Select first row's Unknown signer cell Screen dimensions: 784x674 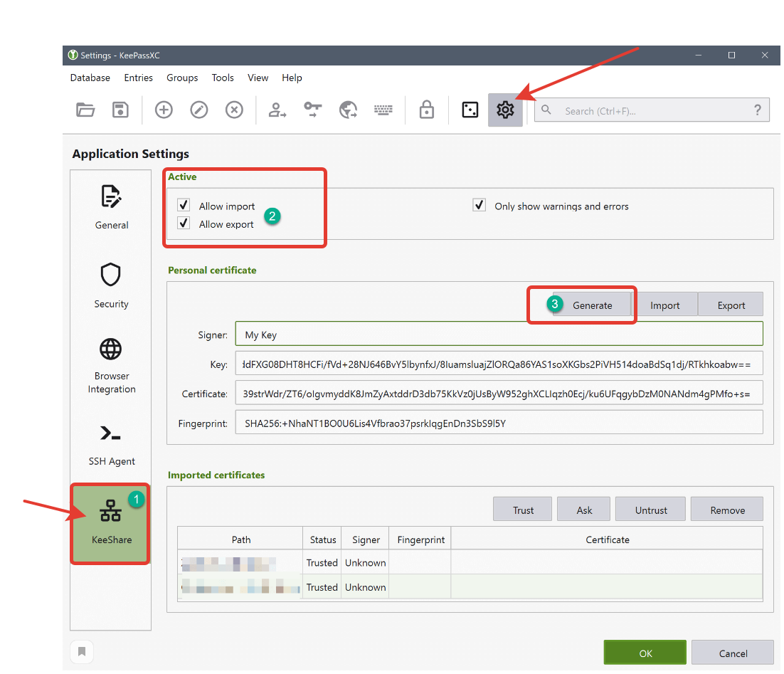tap(366, 562)
